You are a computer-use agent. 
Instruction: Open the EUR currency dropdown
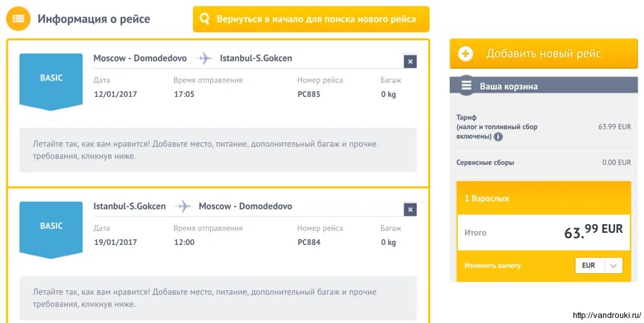tap(599, 266)
